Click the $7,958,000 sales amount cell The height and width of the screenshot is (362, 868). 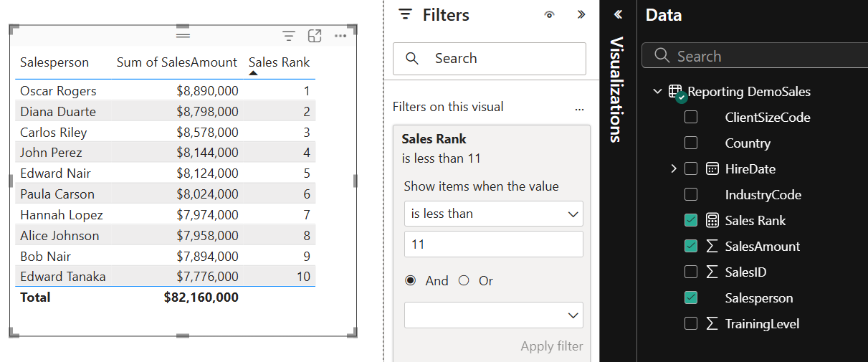(208, 236)
